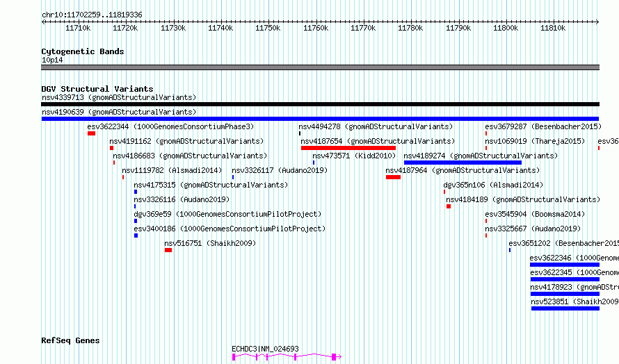Click the small red nsv4191162 variant marker
Image resolution: width=619 pixels, height=364 pixels.
[112, 148]
